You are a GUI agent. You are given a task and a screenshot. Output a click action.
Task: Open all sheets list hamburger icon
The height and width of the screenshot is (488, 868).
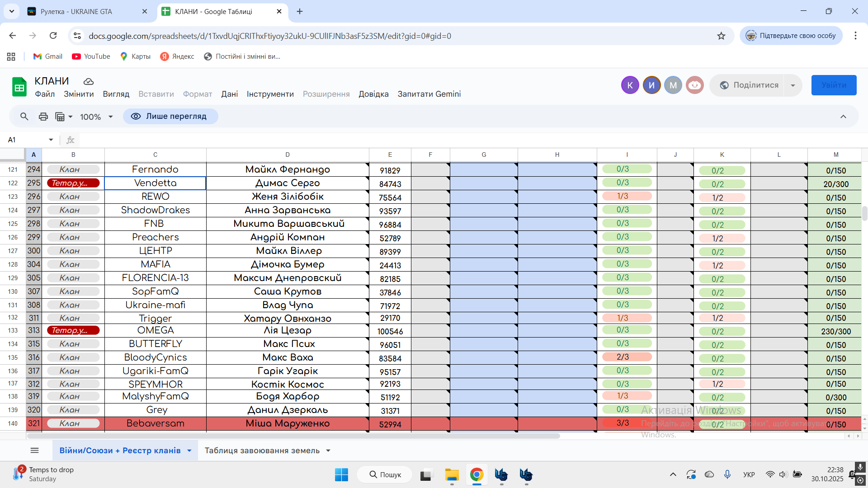coord(34,450)
